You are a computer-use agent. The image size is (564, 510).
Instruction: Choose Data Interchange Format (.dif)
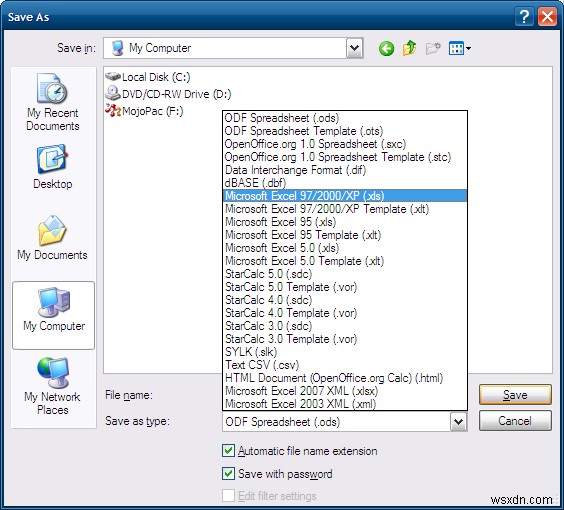point(345,170)
